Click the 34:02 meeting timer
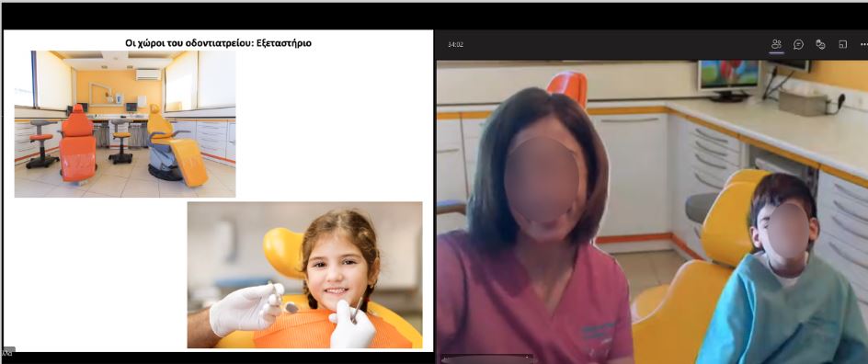 pos(455,45)
